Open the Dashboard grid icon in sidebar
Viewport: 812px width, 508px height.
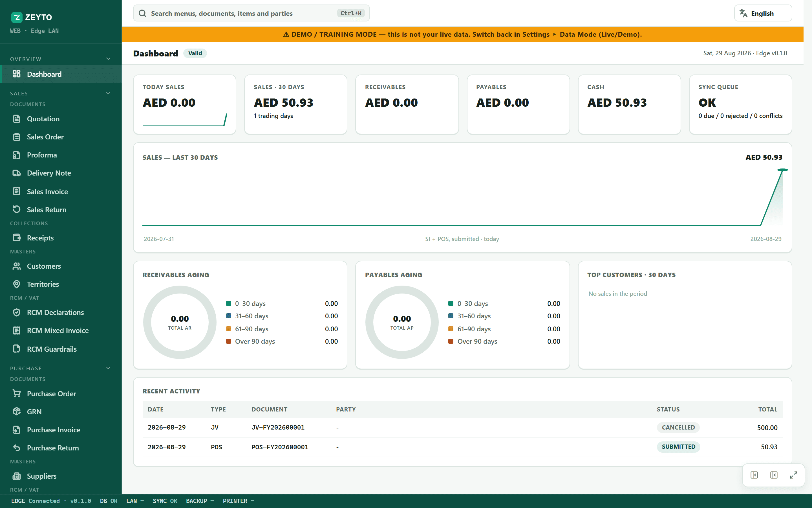(16, 74)
